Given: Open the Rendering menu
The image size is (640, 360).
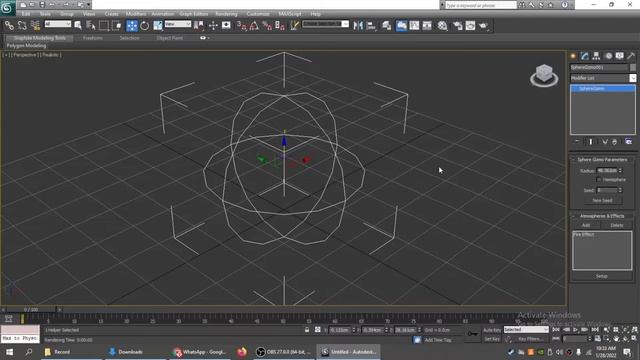Looking at the screenshot, I should point(226,14).
